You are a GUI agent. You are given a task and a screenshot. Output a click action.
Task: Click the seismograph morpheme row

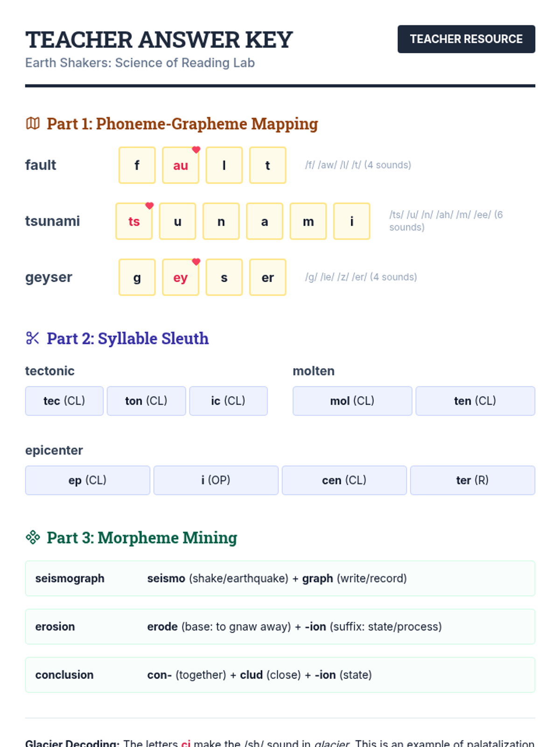click(280, 578)
